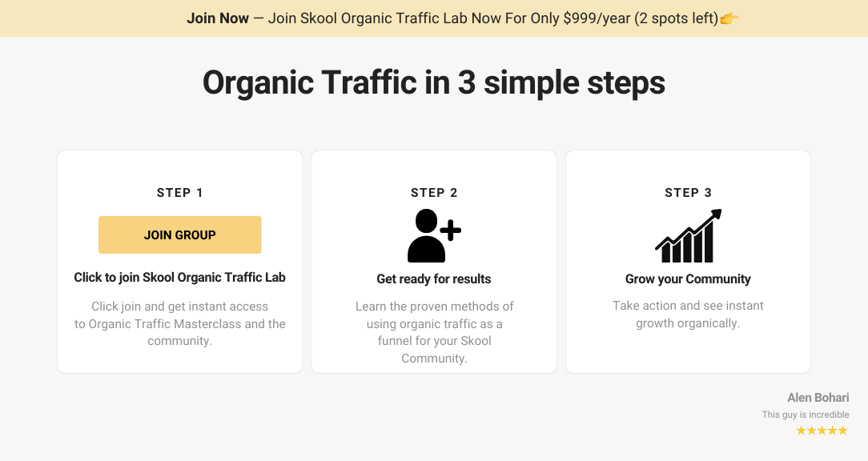The height and width of the screenshot is (461, 868).
Task: Click the Alen Bohari reviewer name
Action: coord(818,397)
